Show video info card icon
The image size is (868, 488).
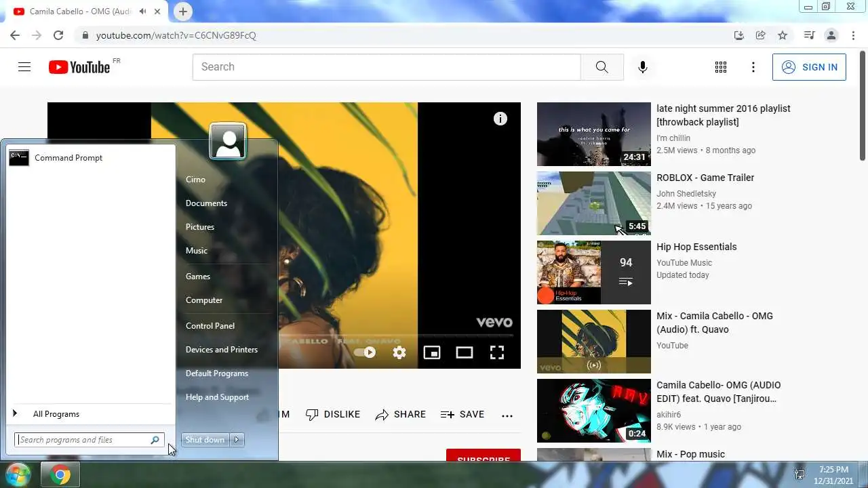[500, 119]
